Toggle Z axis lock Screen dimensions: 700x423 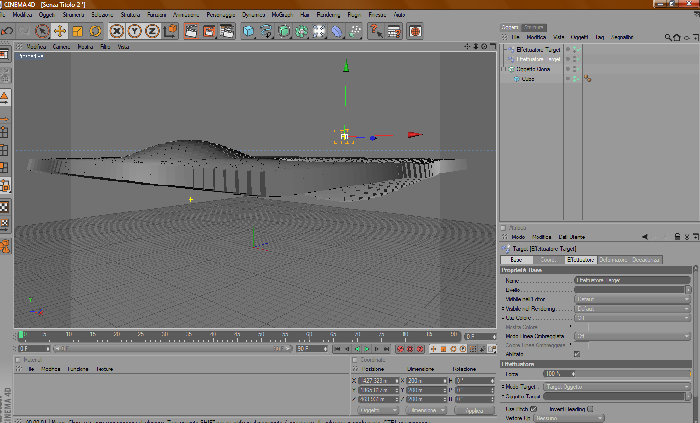coord(152,31)
